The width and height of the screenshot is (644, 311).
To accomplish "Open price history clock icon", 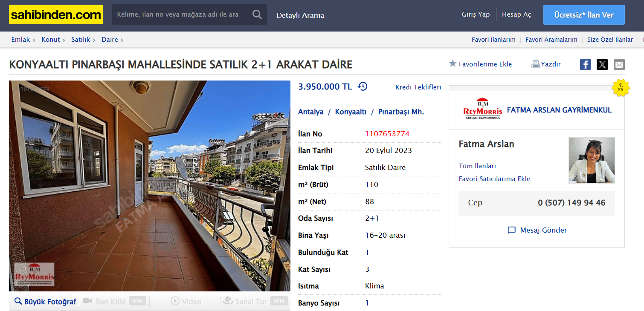I will [363, 86].
